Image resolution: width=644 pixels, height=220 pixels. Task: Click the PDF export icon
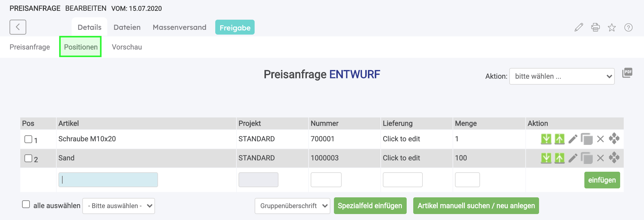(x=627, y=73)
